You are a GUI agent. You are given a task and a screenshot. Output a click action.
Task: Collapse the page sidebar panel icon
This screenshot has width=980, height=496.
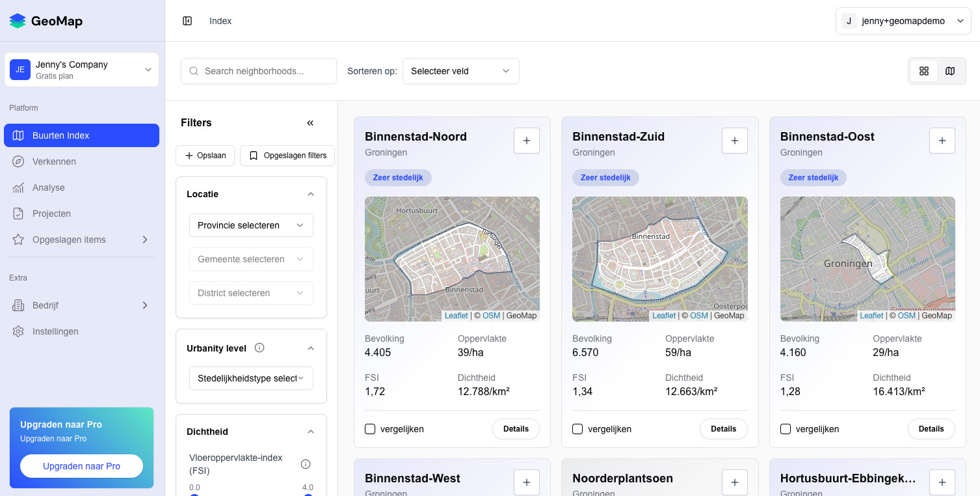[x=187, y=20]
